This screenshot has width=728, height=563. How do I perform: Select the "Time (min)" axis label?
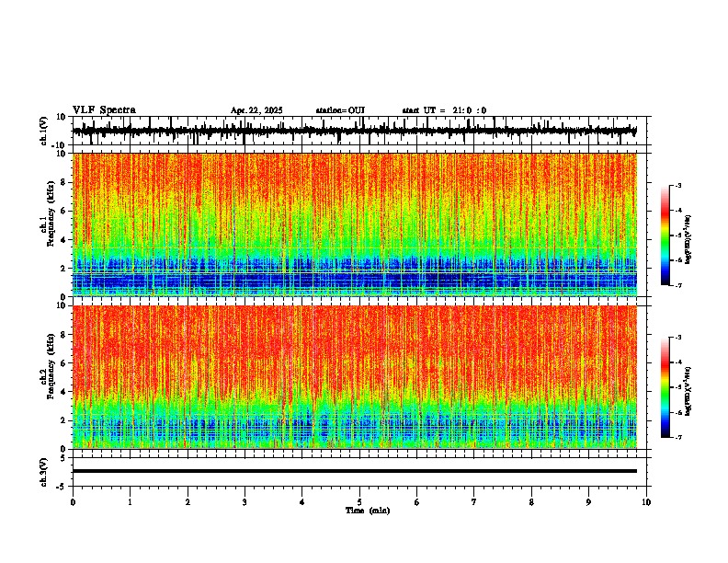click(x=368, y=511)
